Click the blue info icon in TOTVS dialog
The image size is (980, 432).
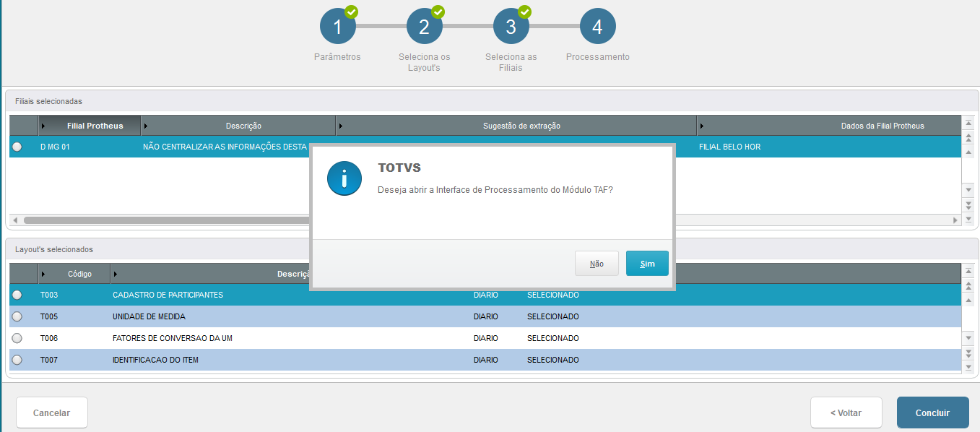pyautogui.click(x=344, y=178)
